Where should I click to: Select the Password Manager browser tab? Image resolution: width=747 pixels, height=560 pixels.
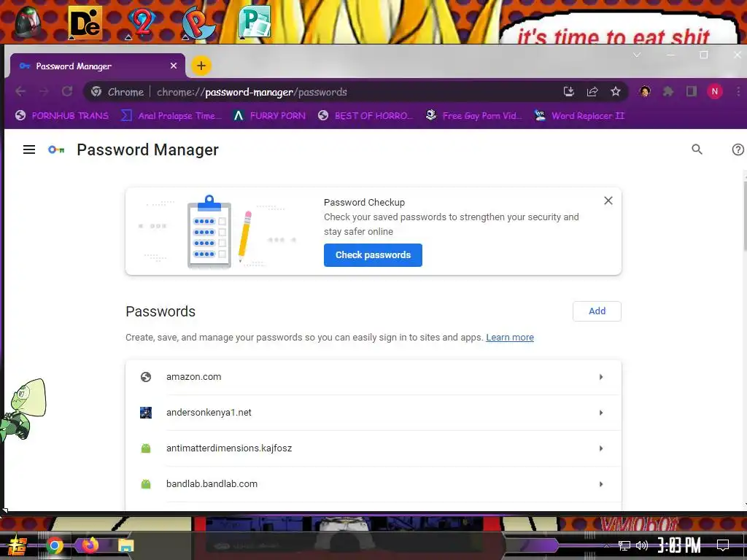click(96, 66)
